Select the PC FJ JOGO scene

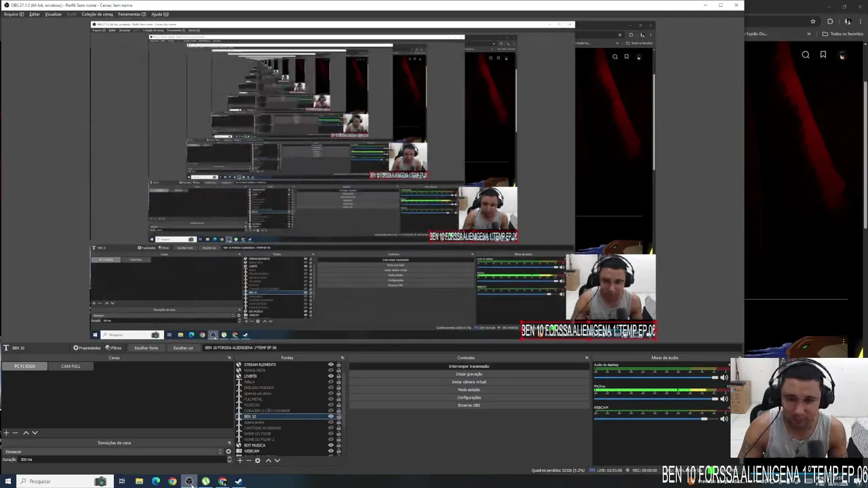tap(24, 366)
